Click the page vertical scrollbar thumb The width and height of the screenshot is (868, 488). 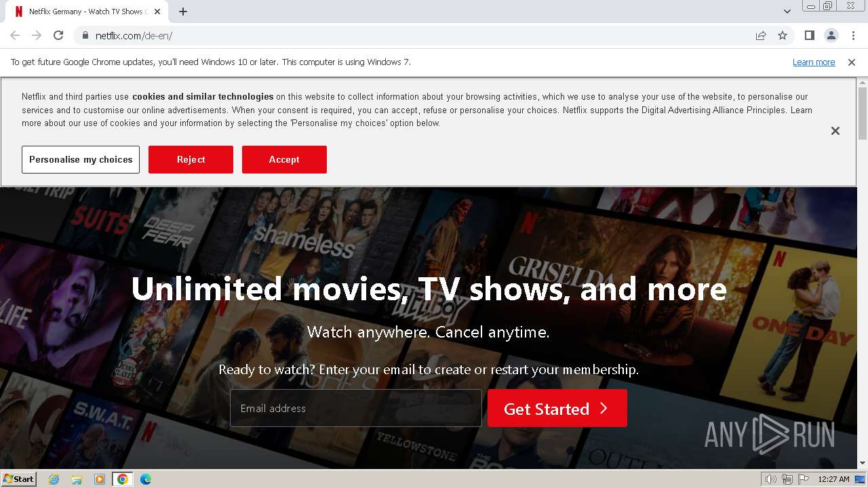pos(863,113)
